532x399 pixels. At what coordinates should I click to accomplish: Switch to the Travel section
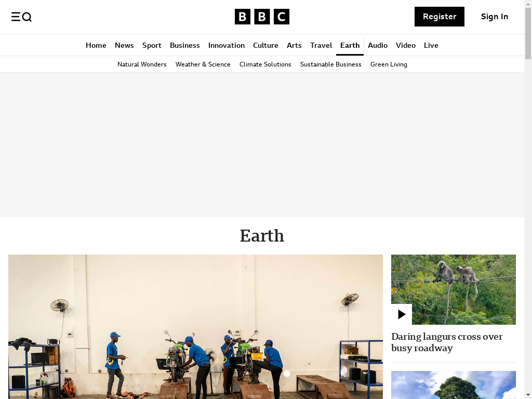point(321,45)
